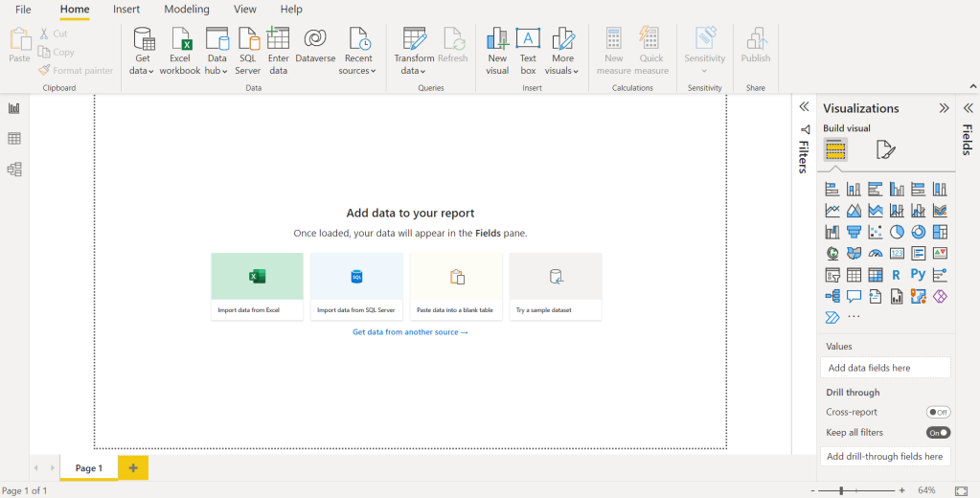Switch to the Insert ribbon tab

click(126, 10)
